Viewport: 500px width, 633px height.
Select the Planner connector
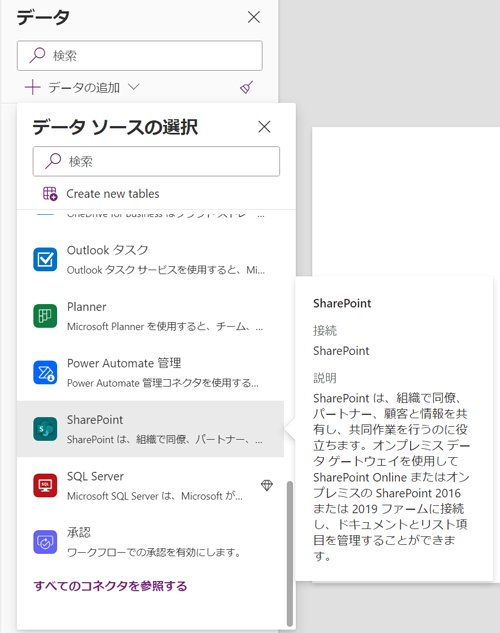point(150,316)
